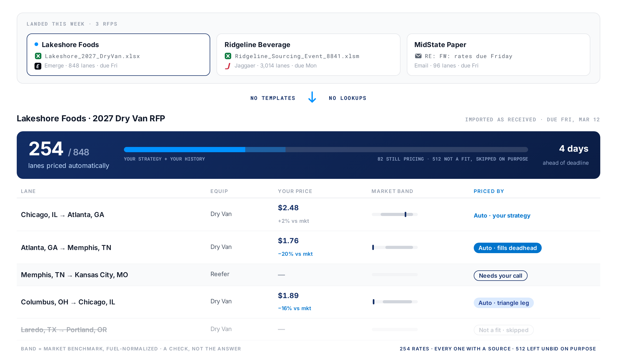Click 'YOUR STRATEGY + YOUR HISTORY' label
Image resolution: width=617 pixels, height=364 pixels.
(x=164, y=159)
